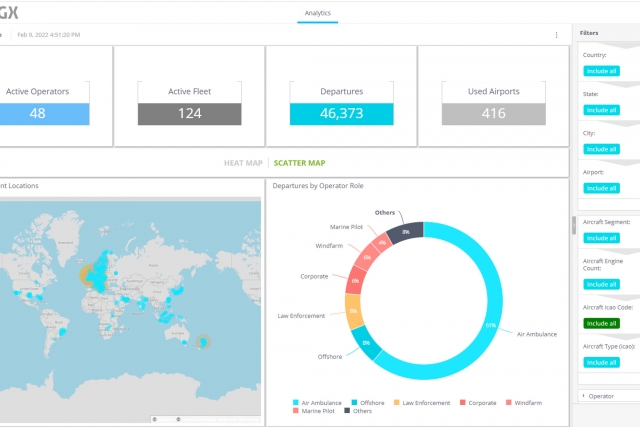Toggle Marine Pilot legend swatch
640x427 pixels.
click(x=296, y=411)
